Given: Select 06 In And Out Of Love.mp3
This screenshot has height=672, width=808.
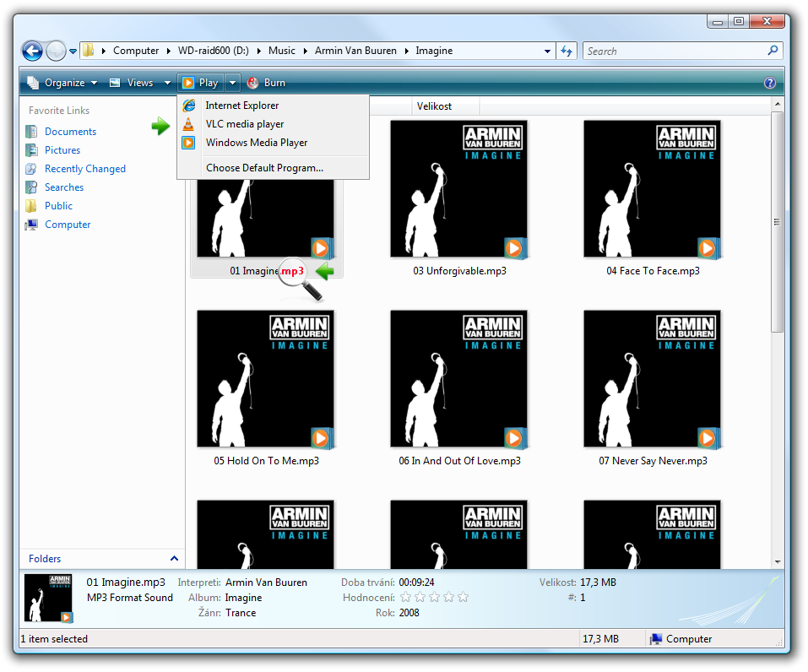Looking at the screenshot, I should click(x=459, y=388).
